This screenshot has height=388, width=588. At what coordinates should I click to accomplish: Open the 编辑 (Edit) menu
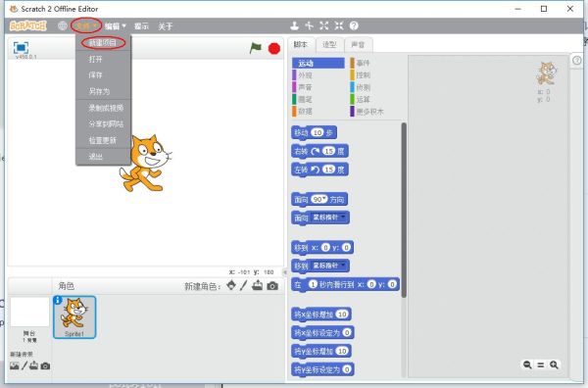coord(115,25)
